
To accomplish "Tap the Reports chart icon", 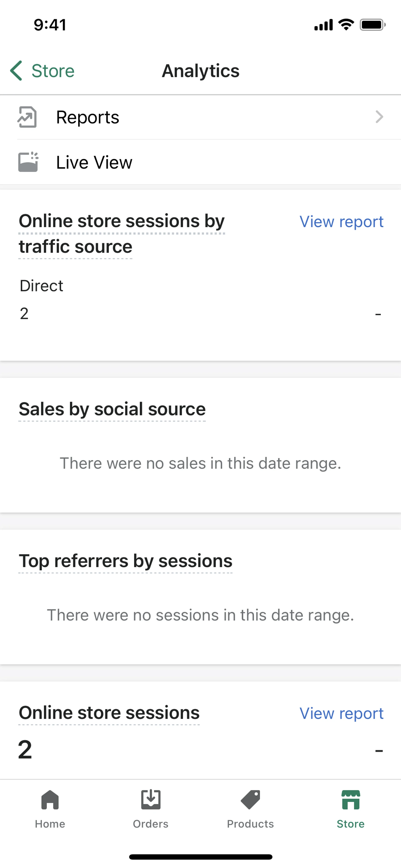I will pyautogui.click(x=27, y=117).
